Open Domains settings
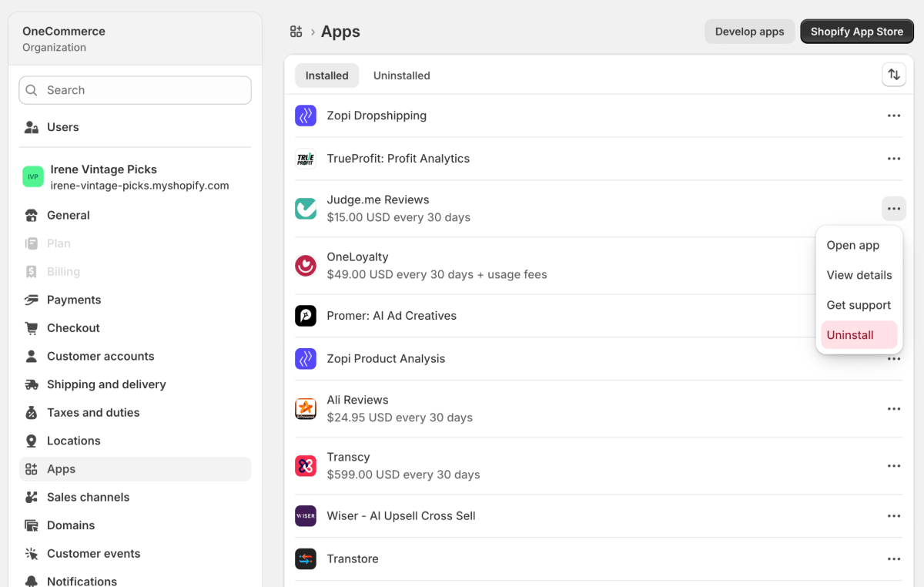 click(x=135, y=525)
